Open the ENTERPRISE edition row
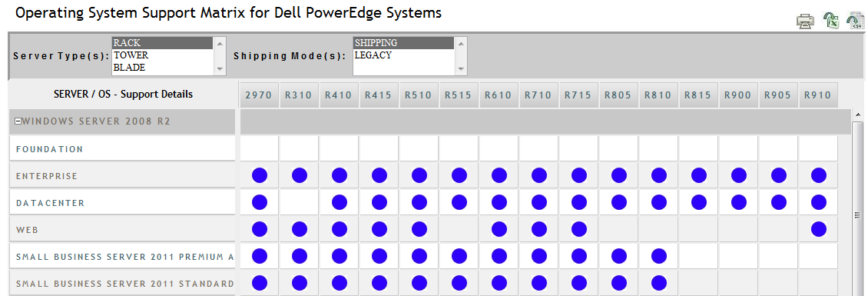This screenshot has height=296, width=868. pyautogui.click(x=122, y=176)
